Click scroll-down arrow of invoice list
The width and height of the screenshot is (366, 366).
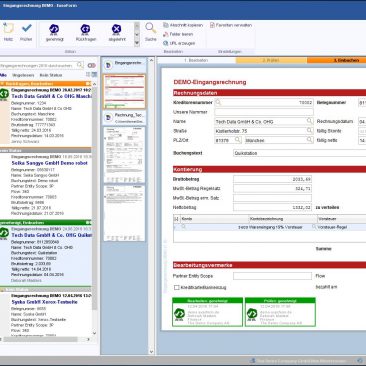[x=94, y=333]
